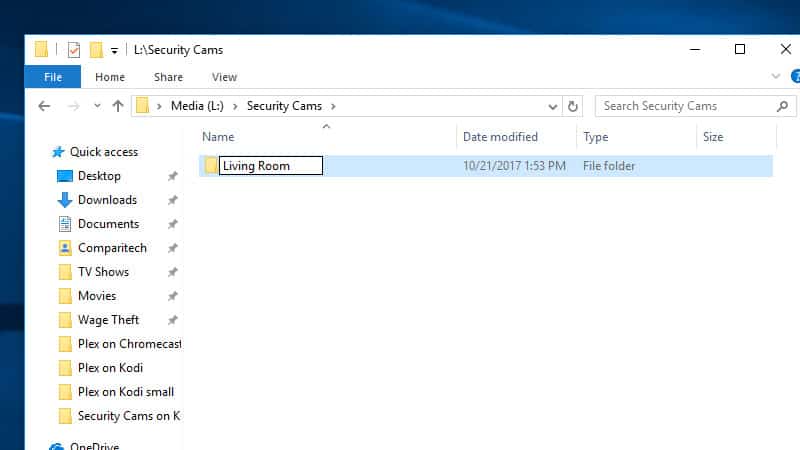
Task: Click the address bar folder icon
Action: 142,106
